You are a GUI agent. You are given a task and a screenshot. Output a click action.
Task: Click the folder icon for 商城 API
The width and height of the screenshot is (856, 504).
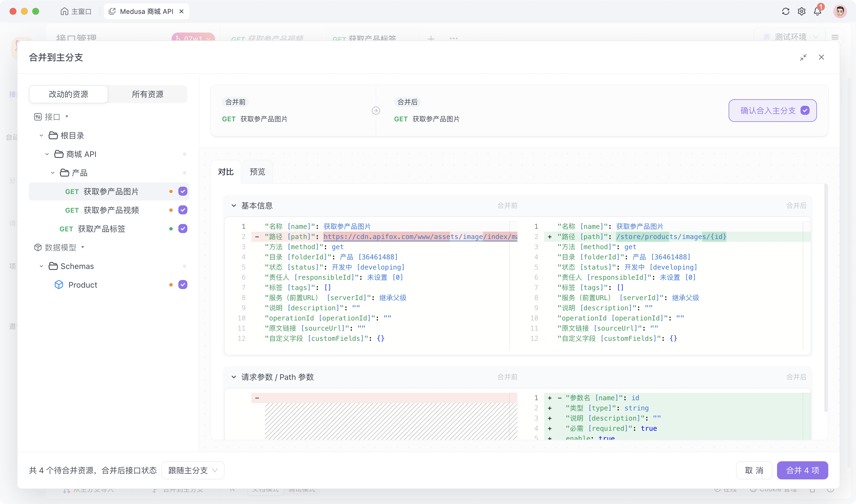pyautogui.click(x=58, y=154)
